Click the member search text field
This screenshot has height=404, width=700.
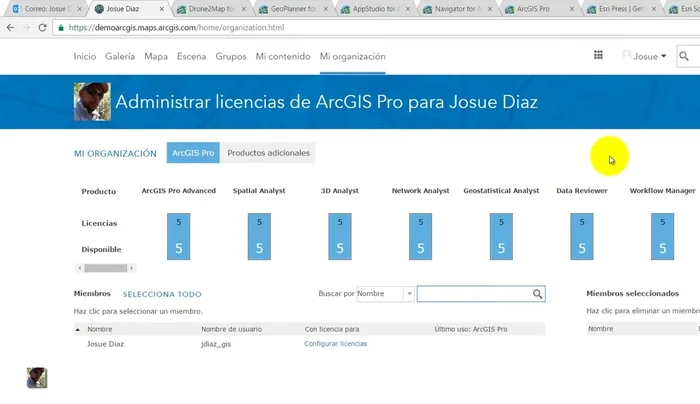tap(474, 294)
